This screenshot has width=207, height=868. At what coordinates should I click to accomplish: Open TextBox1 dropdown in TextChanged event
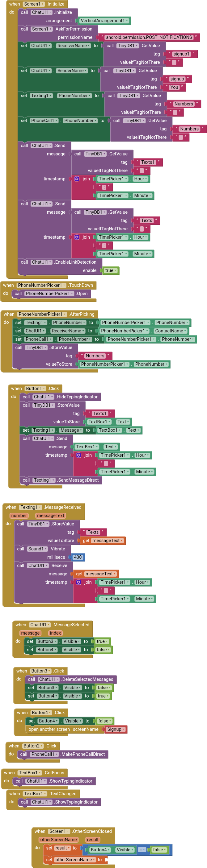click(35, 793)
